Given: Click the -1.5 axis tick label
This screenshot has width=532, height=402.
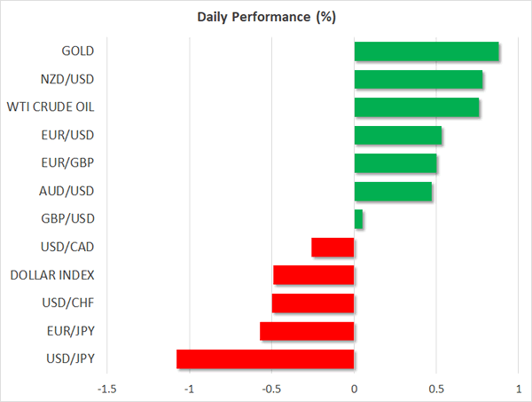Looking at the screenshot, I should (x=107, y=389).
